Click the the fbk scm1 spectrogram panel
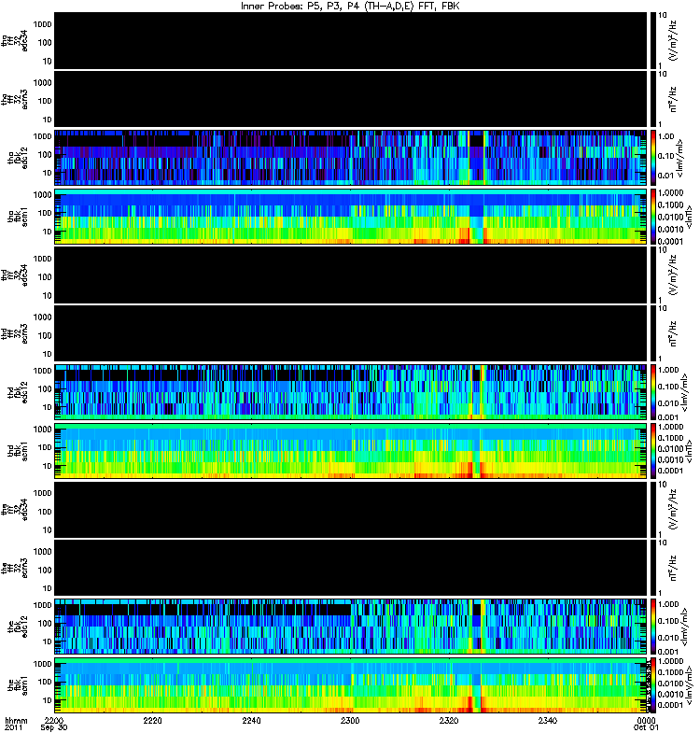700x747 pixels. click(351, 684)
